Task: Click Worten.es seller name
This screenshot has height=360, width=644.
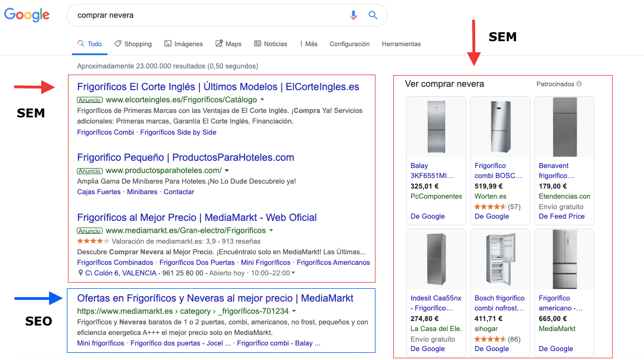Action: click(x=490, y=196)
